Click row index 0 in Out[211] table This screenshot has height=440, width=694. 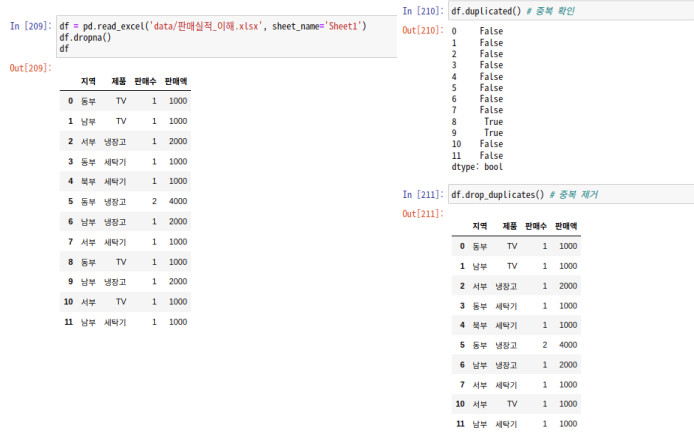pos(462,246)
